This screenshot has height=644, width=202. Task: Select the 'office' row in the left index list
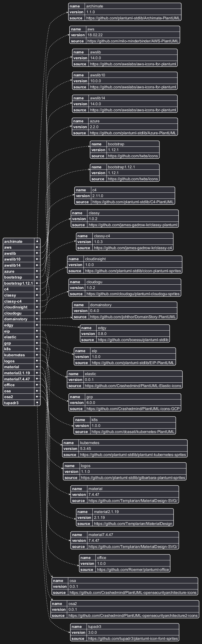22,385
